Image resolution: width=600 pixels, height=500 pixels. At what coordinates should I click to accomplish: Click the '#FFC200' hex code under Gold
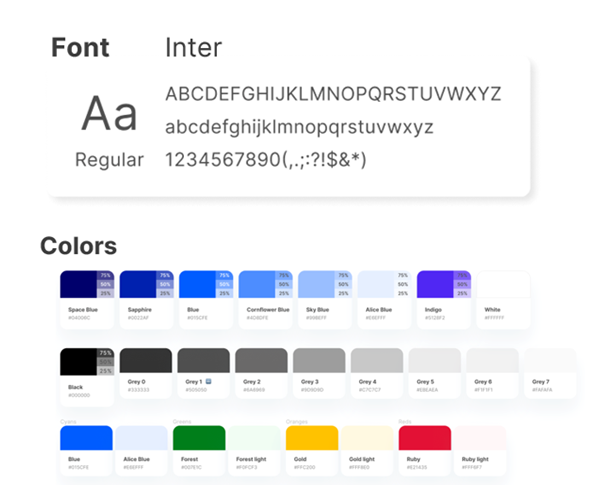click(x=305, y=467)
